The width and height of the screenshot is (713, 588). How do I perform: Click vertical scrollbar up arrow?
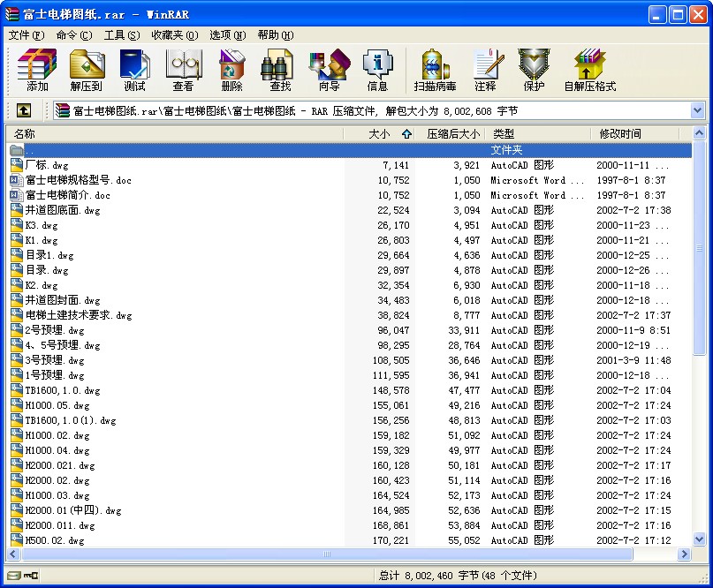click(x=700, y=133)
